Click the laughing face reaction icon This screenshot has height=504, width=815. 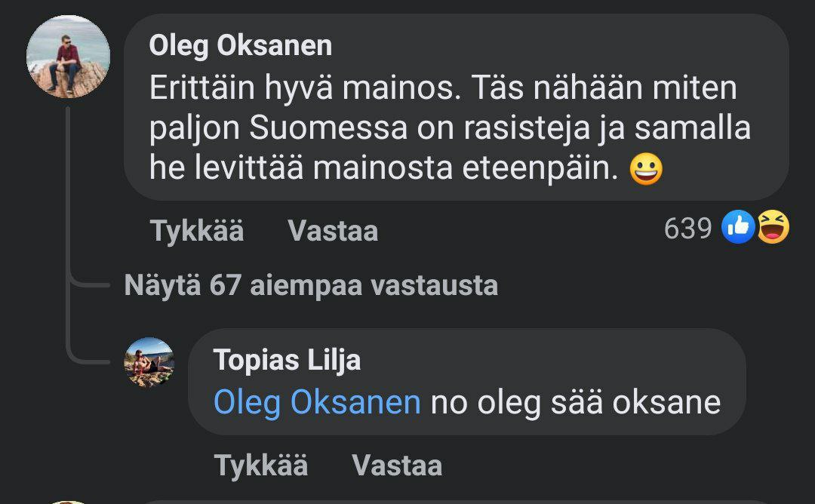click(773, 227)
